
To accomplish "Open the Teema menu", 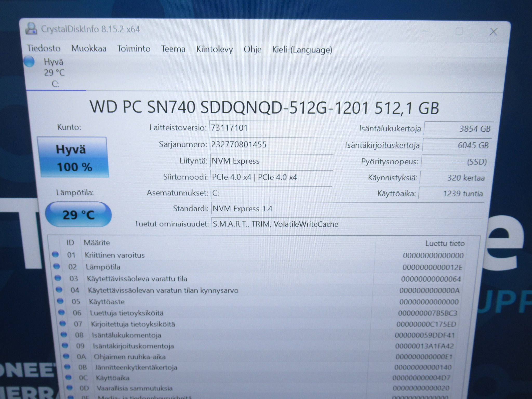I will (173, 49).
